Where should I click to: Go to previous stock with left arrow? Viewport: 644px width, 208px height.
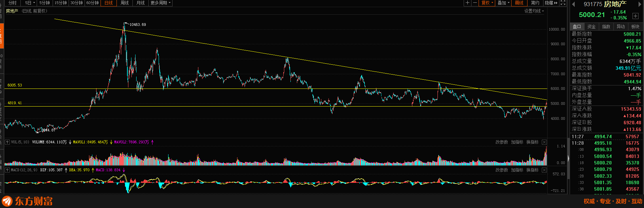tap(573, 4)
